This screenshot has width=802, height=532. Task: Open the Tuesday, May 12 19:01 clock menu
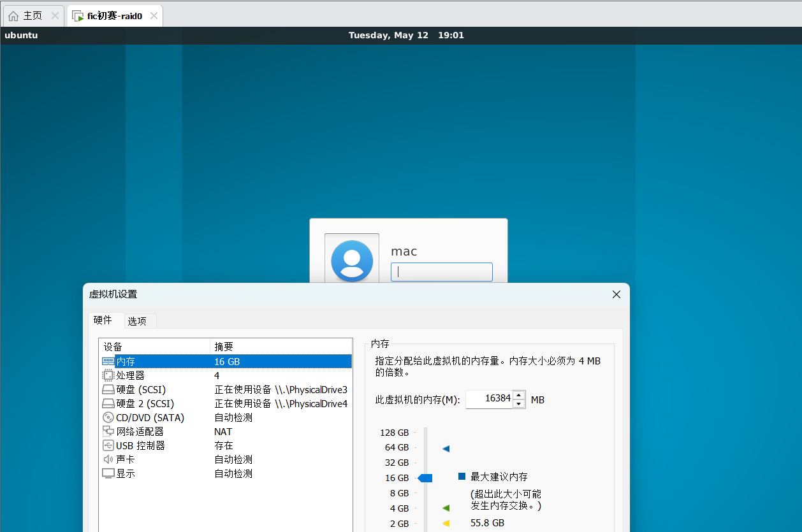(x=406, y=35)
